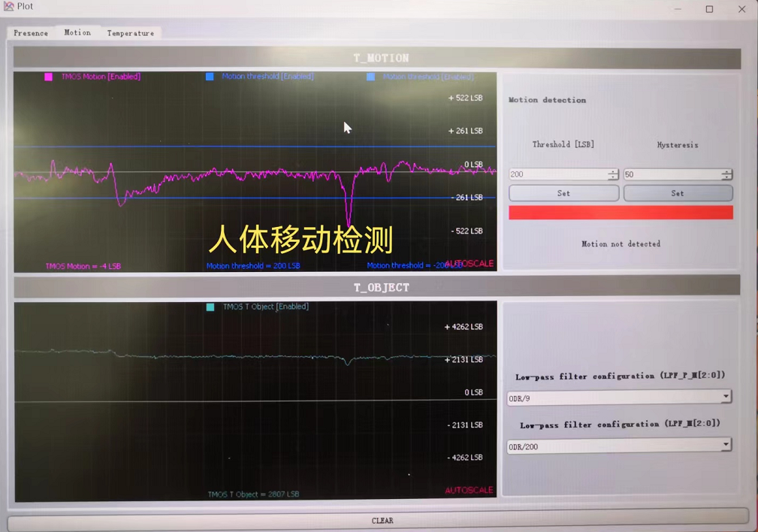Switch to the Temperature tab

[131, 33]
